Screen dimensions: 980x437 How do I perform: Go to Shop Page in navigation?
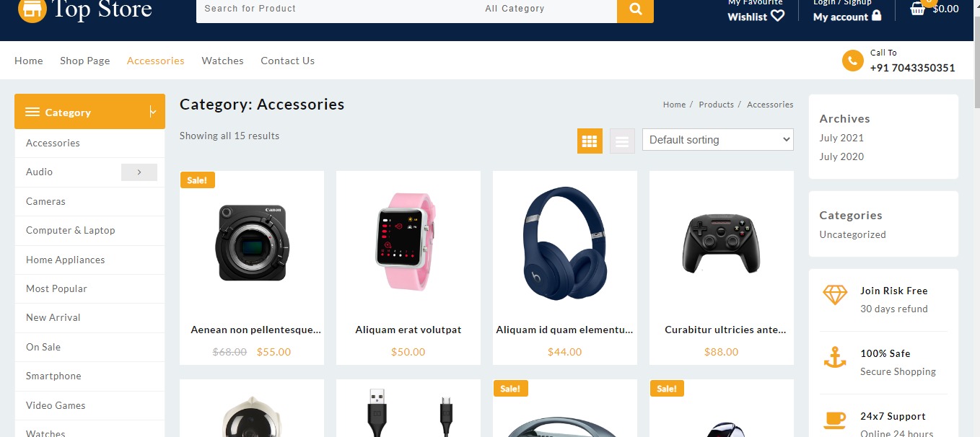pos(85,61)
